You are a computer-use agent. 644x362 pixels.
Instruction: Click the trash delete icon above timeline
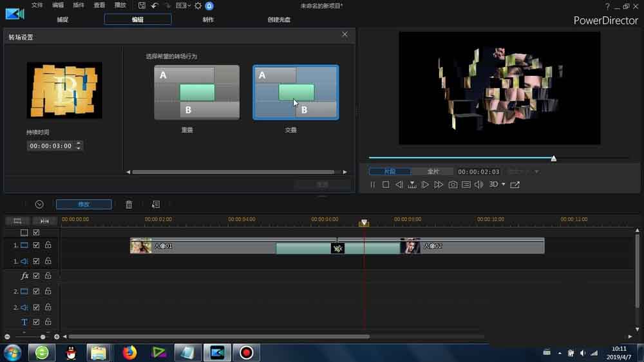(x=129, y=204)
